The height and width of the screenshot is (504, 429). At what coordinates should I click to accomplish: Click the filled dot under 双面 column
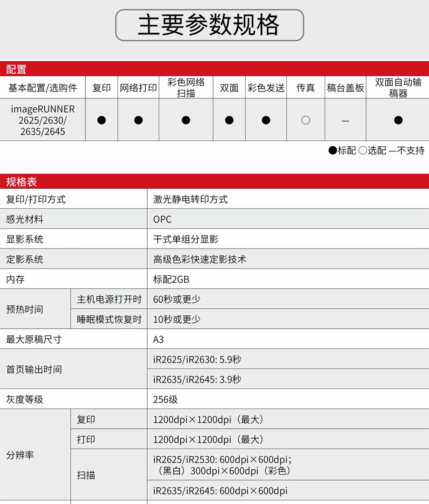click(x=229, y=120)
